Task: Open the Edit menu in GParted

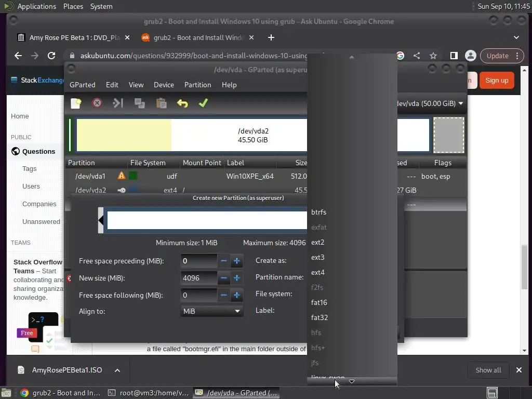Action: (112, 85)
